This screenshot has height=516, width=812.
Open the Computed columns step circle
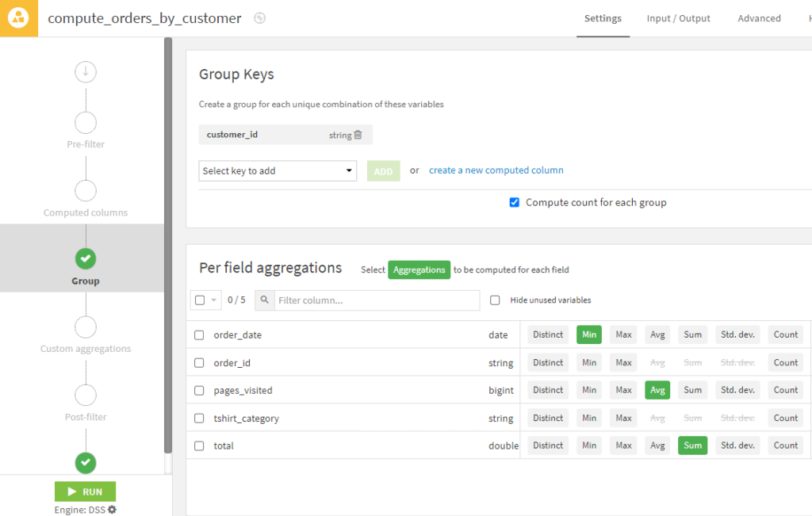pos(86,191)
